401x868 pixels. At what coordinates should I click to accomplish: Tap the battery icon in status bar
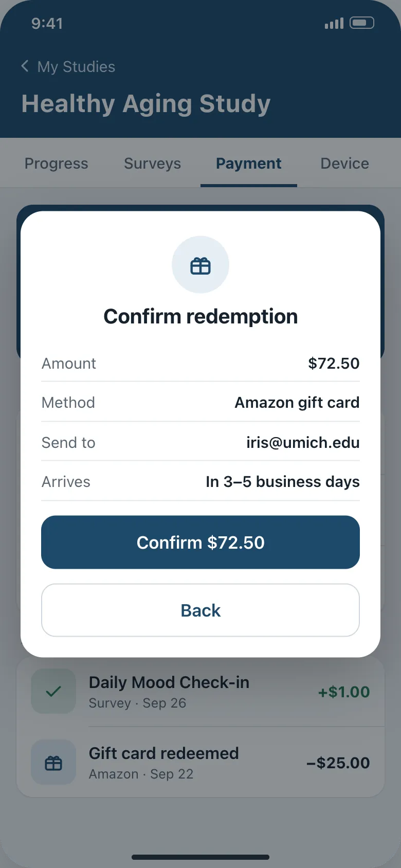click(362, 23)
